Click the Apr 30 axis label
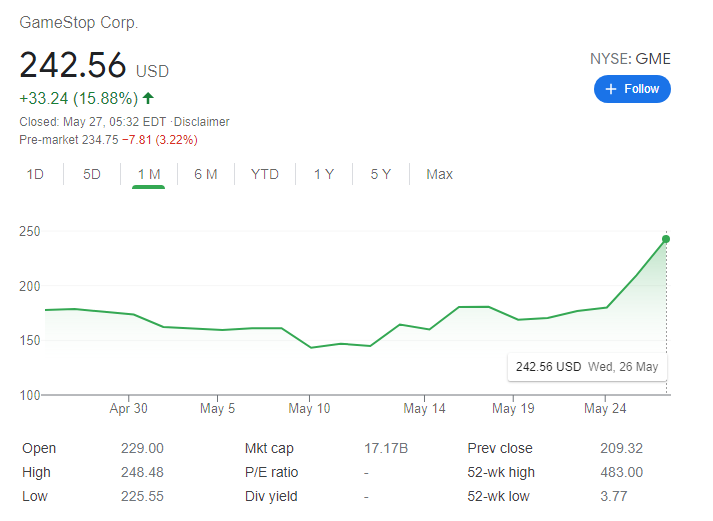The image size is (713, 521). [x=128, y=408]
